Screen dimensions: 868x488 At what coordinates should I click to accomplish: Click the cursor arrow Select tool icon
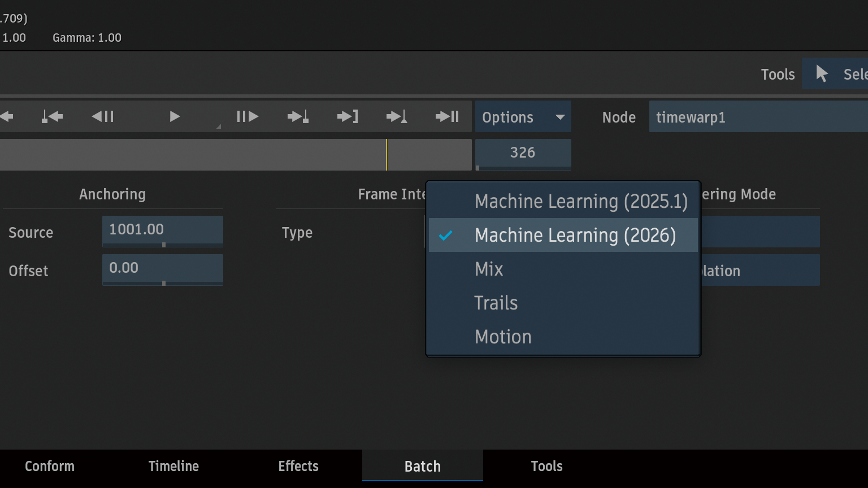coord(822,74)
